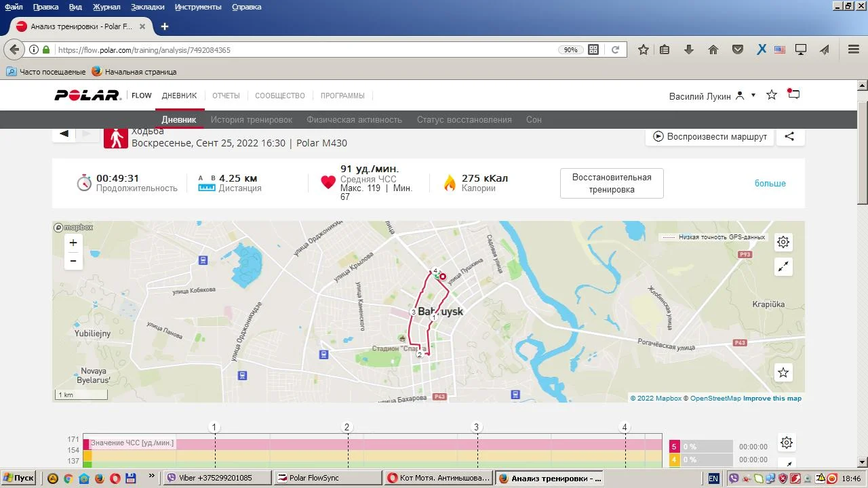Image resolution: width=868 pixels, height=488 pixels.
Task: Open notifications icon in Polar header
Action: point(793,94)
